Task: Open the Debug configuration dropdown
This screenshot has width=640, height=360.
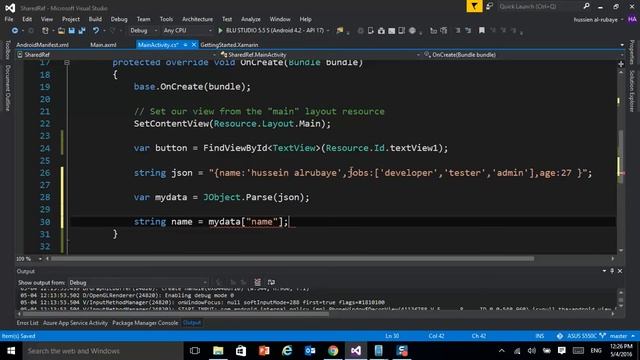Action: click(x=143, y=31)
